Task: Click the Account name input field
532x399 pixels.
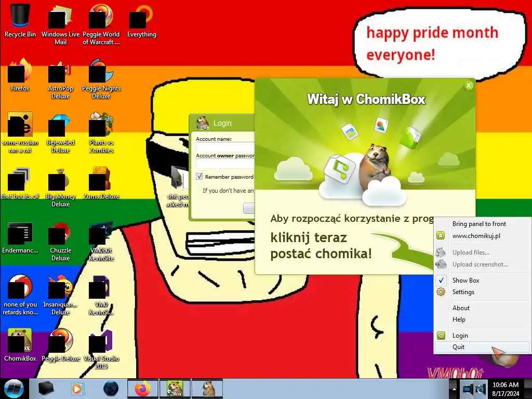Action: point(225,147)
